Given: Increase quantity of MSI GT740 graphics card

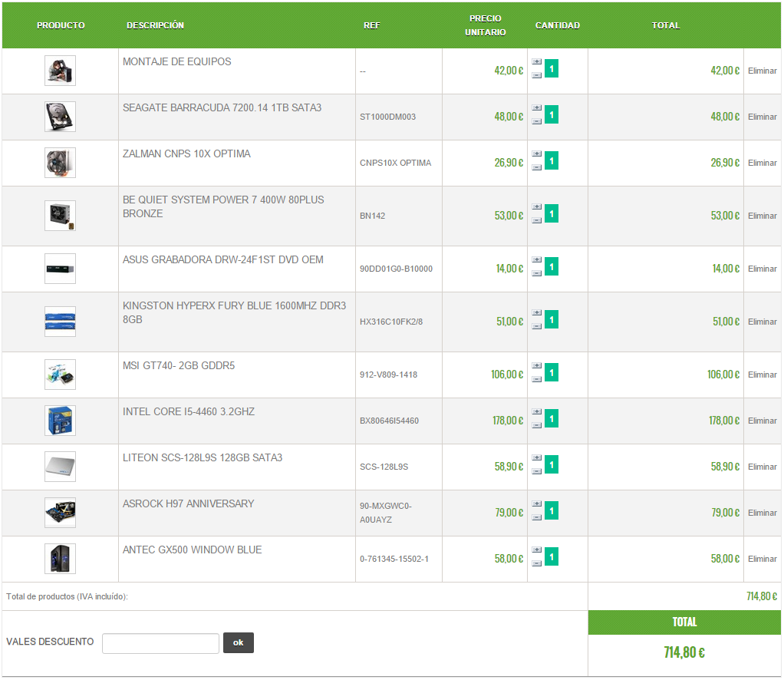Looking at the screenshot, I should point(536,366).
